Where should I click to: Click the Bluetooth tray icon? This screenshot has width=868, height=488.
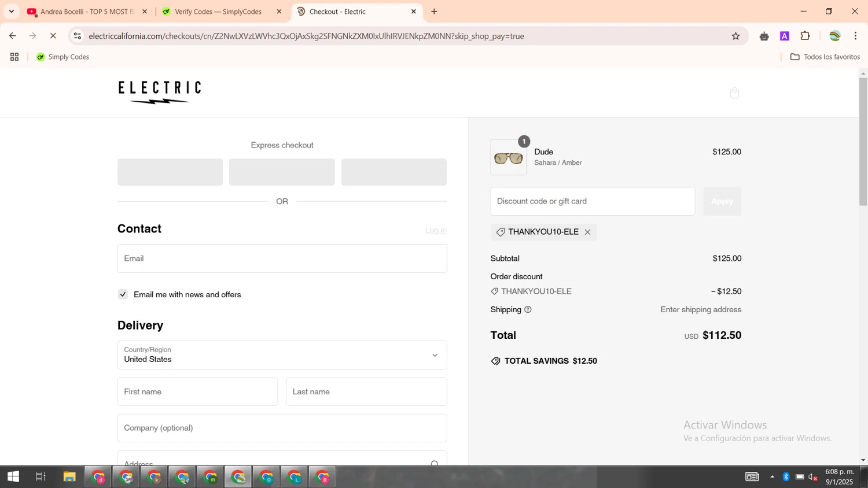pyautogui.click(x=786, y=477)
